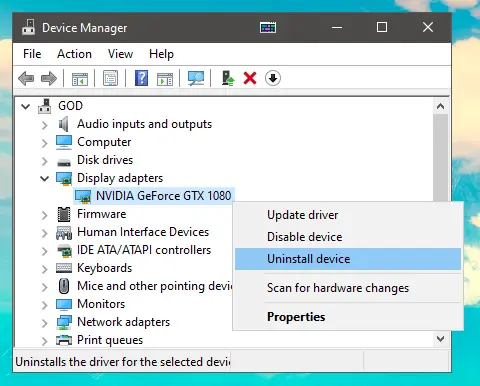The width and height of the screenshot is (480, 386).
Task: Expand the Computer category chevron
Action: [x=45, y=143]
